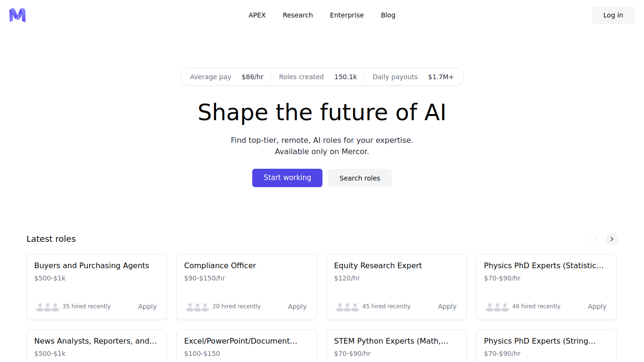Click the Mercor logo icon

17,15
